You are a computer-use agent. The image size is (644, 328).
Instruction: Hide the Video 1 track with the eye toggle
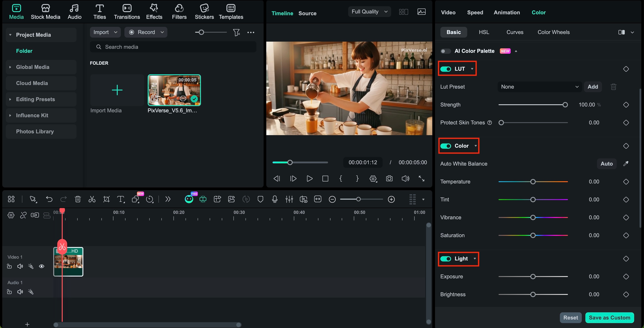(41, 266)
